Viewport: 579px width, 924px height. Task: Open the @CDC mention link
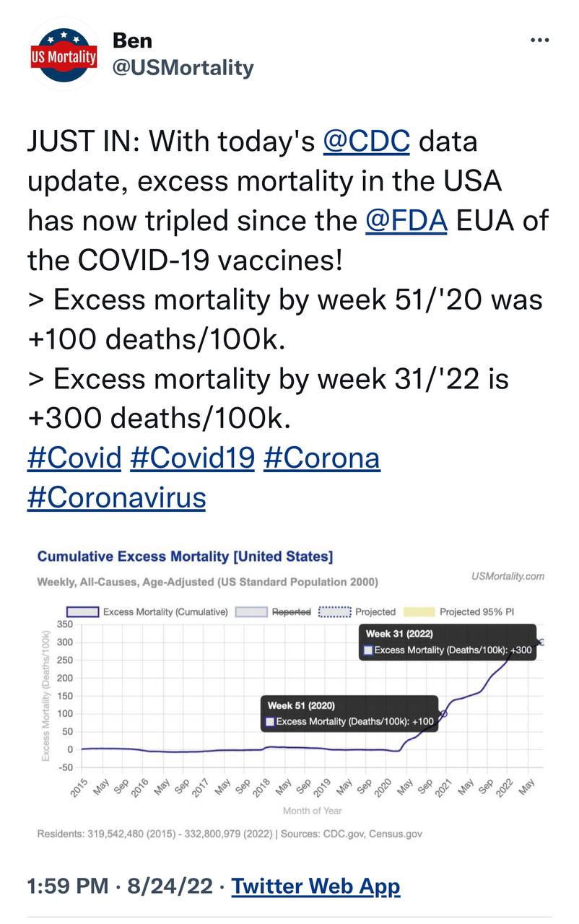pyautogui.click(x=366, y=141)
